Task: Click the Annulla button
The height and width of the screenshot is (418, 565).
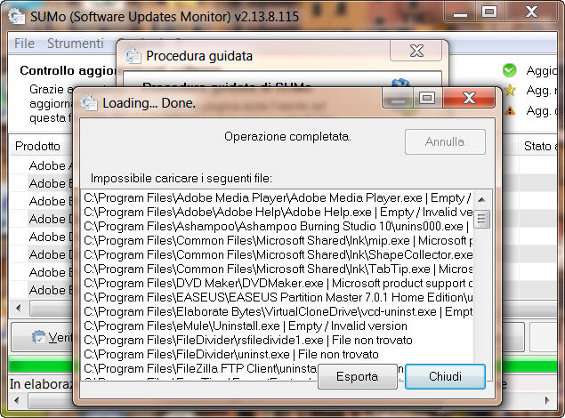Action: coord(445,142)
